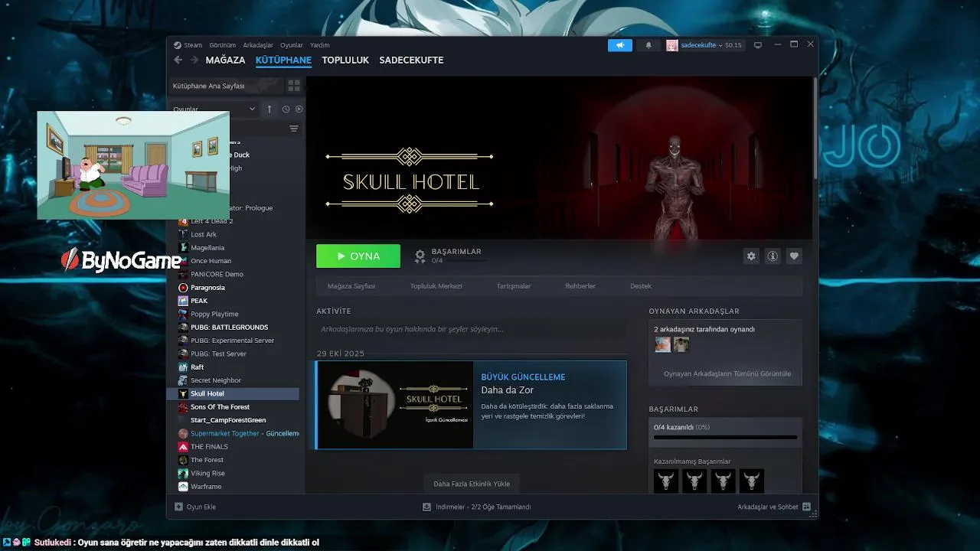
Task: Open the Arkadaşlar menu
Action: [258, 45]
